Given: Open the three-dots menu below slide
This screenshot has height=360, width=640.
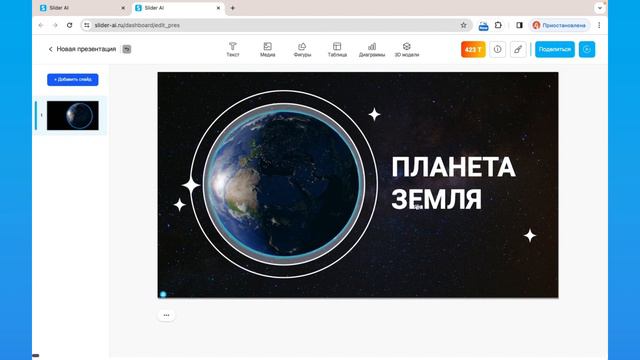Looking at the screenshot, I should coord(166,315).
